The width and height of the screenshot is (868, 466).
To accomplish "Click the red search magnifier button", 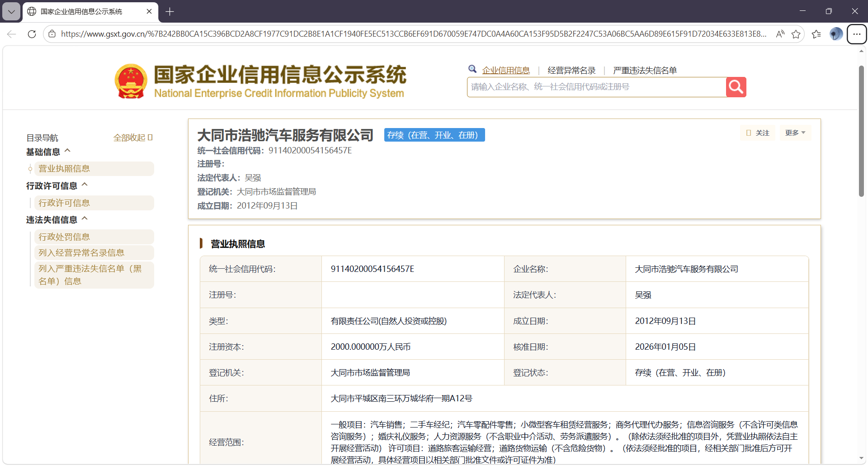I will (x=736, y=87).
